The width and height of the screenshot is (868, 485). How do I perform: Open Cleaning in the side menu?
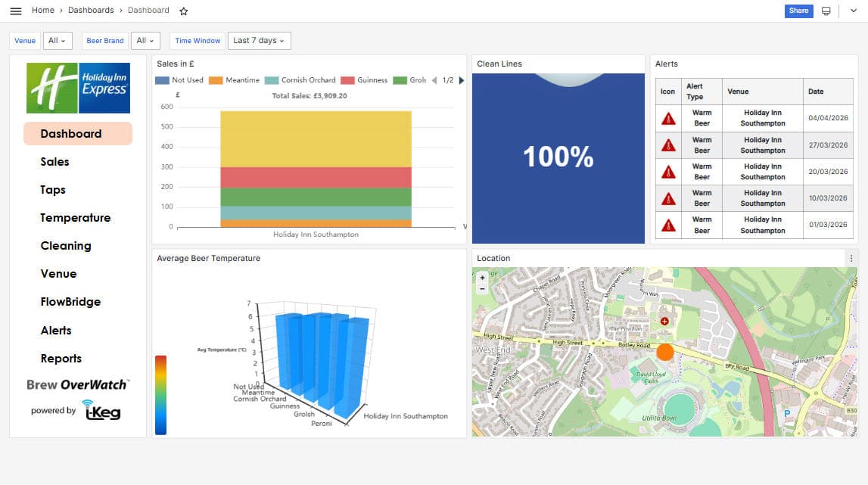(66, 246)
